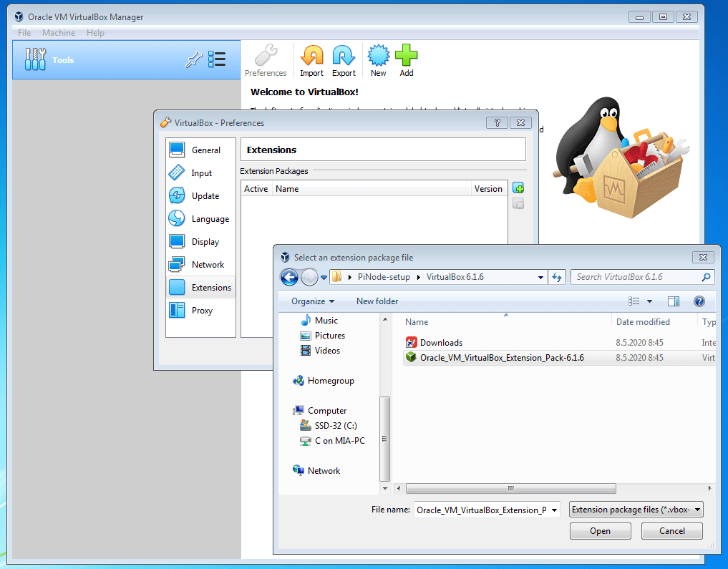
Task: Click the PiNode-setup breadcrumb arrow
Action: tap(418, 277)
